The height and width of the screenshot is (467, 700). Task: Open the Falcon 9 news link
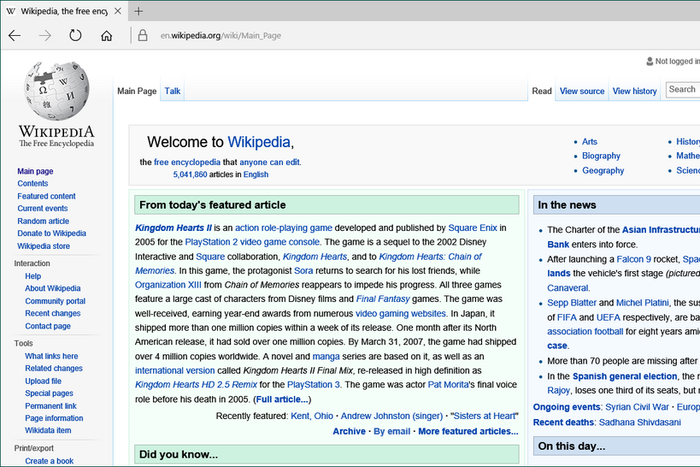[633, 259]
